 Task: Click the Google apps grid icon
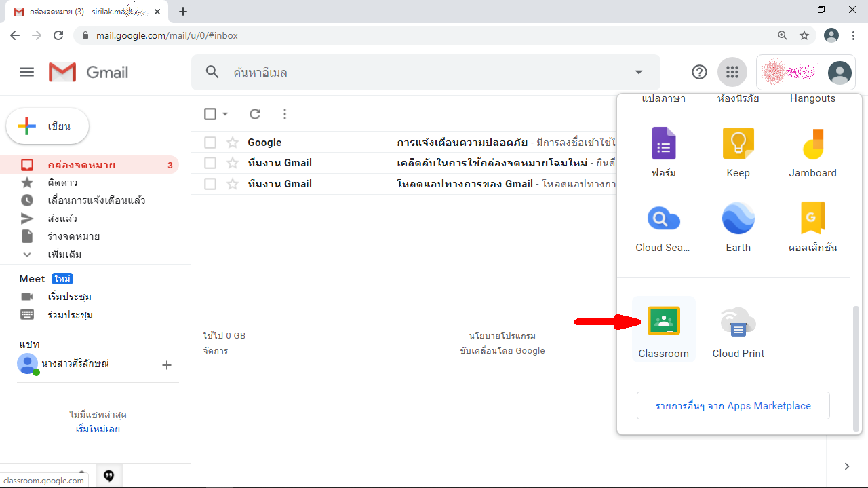[x=732, y=72]
